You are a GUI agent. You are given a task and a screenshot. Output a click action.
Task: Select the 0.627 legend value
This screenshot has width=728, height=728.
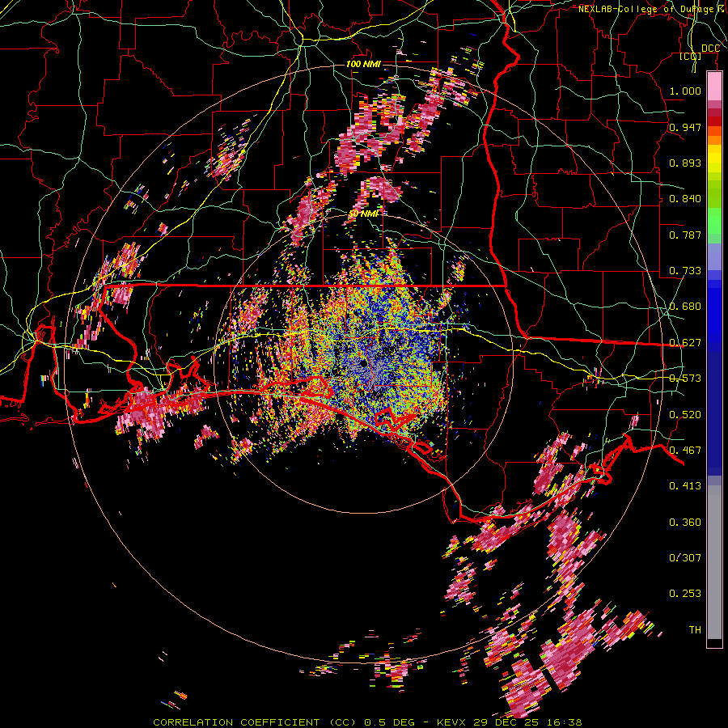click(x=685, y=343)
